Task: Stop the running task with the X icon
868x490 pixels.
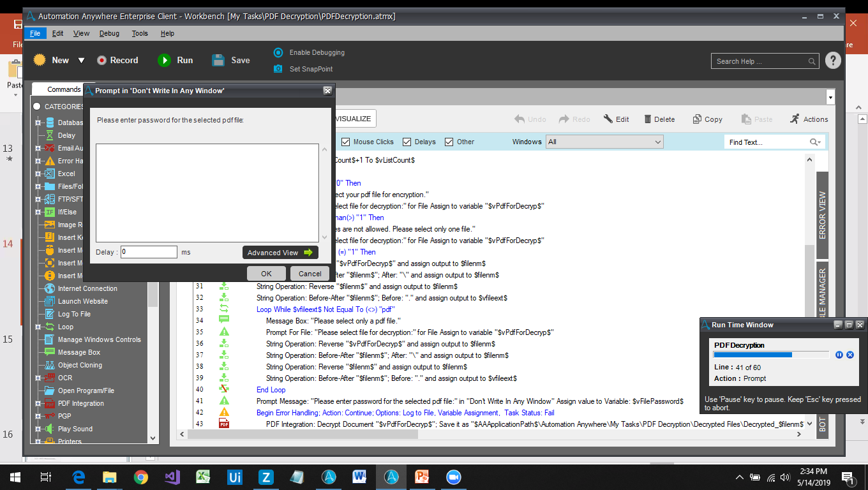Action: (850, 355)
